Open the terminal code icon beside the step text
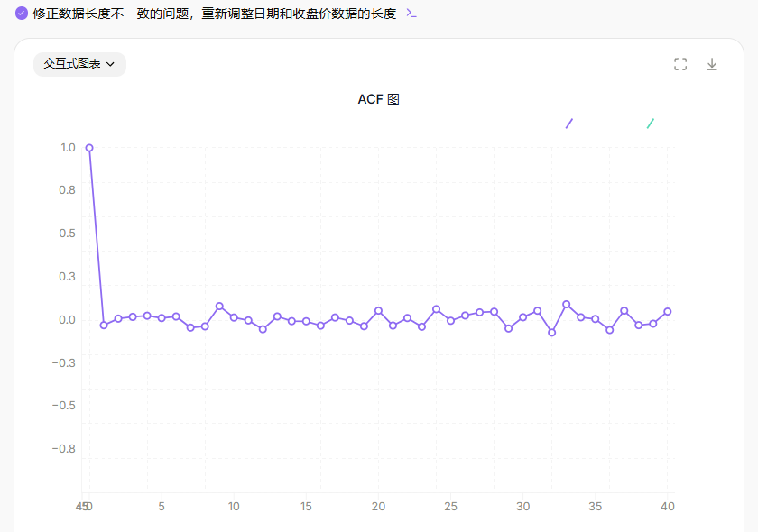758x532 pixels. 411,13
